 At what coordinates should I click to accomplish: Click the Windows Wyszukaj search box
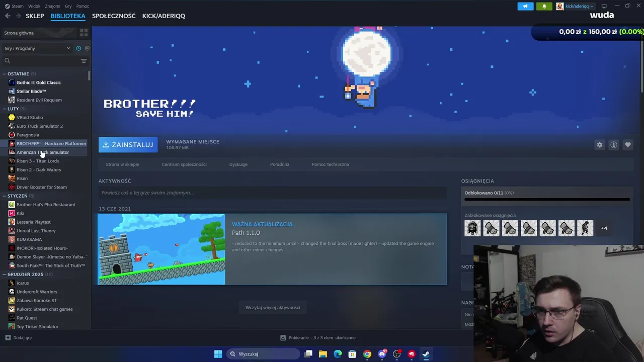coord(263,354)
